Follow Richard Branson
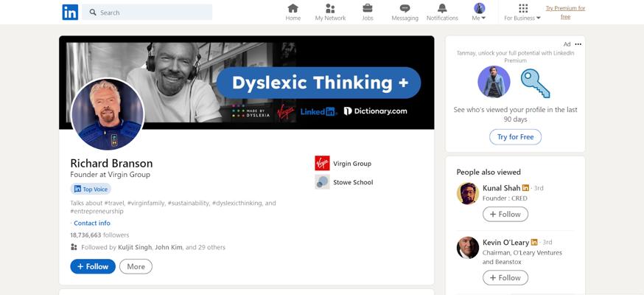 pyautogui.click(x=93, y=266)
